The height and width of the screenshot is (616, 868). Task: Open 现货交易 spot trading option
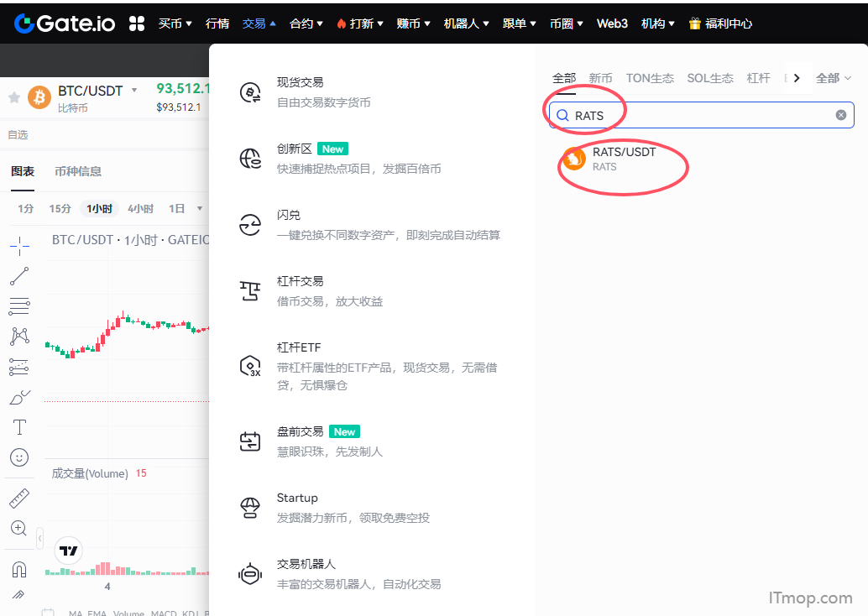tap(300, 82)
